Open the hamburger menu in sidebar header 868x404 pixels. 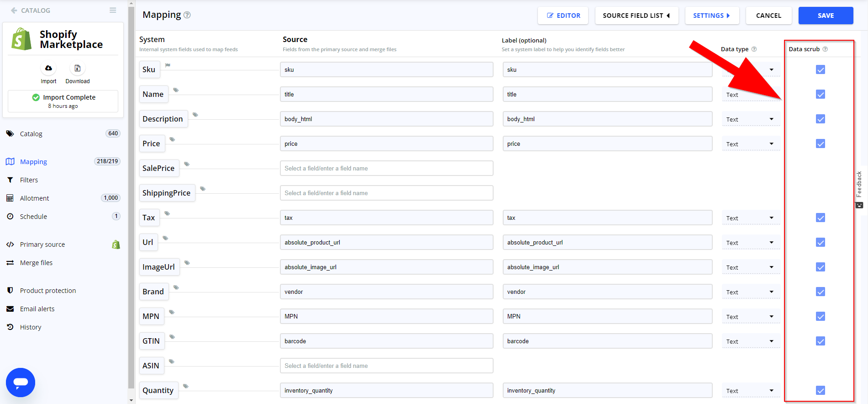pos(113,10)
